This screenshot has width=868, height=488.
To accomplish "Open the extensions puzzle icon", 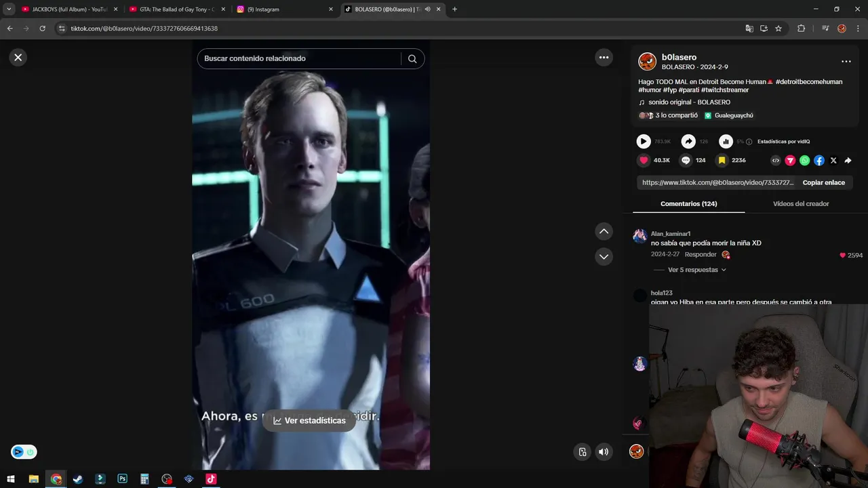I will click(801, 28).
